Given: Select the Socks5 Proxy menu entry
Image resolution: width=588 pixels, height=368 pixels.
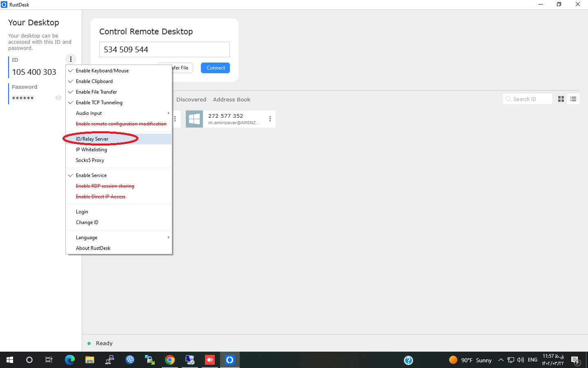Looking at the screenshot, I should click(x=90, y=160).
